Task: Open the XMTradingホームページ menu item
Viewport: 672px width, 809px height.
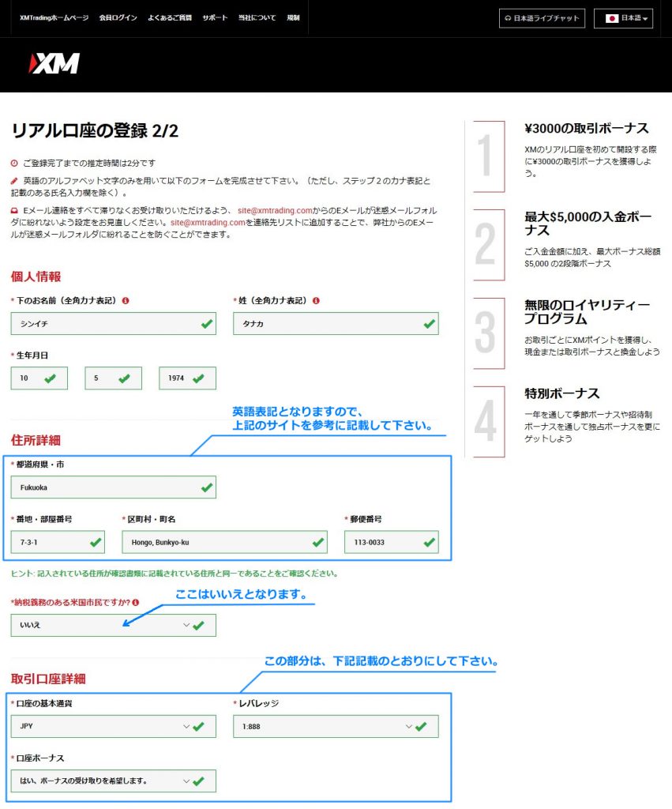Action: click(54, 17)
